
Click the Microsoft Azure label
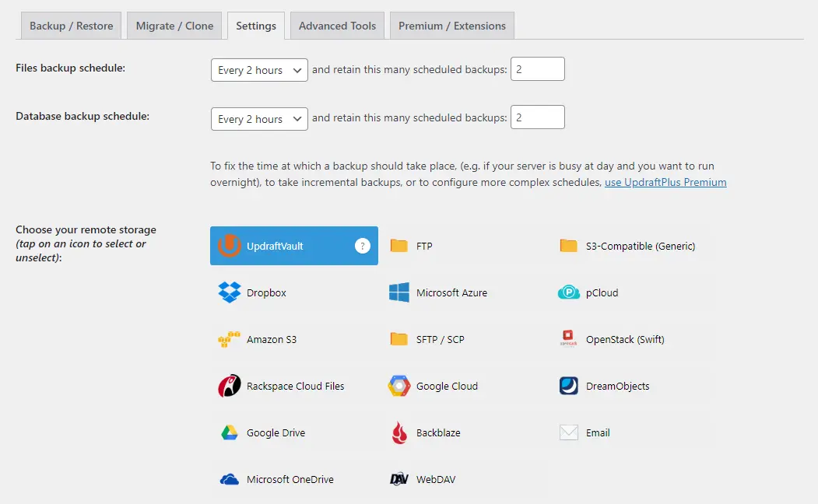[x=451, y=293]
